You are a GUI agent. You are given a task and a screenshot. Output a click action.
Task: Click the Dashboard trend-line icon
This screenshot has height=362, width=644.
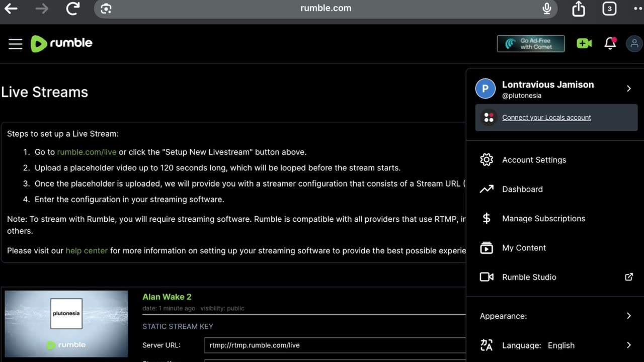click(487, 189)
